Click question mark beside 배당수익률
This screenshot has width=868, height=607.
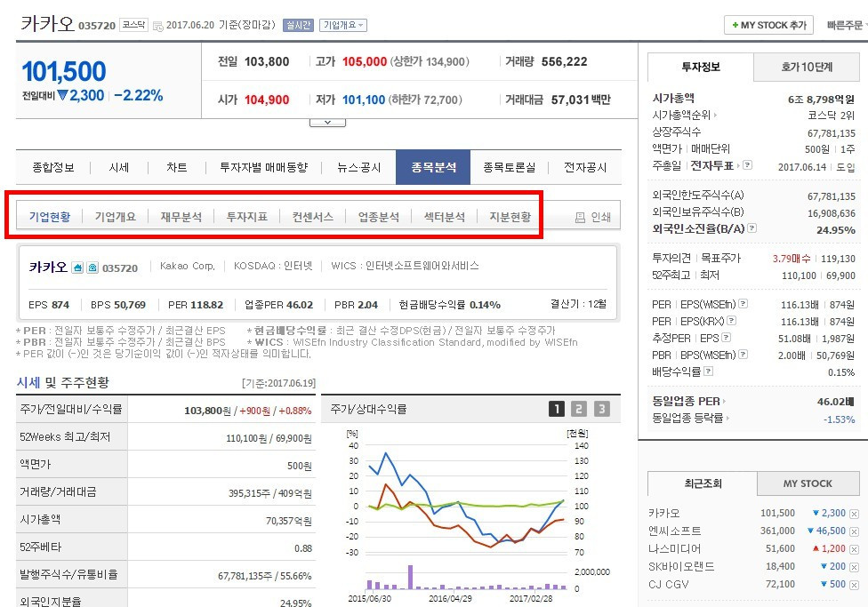click(x=708, y=370)
